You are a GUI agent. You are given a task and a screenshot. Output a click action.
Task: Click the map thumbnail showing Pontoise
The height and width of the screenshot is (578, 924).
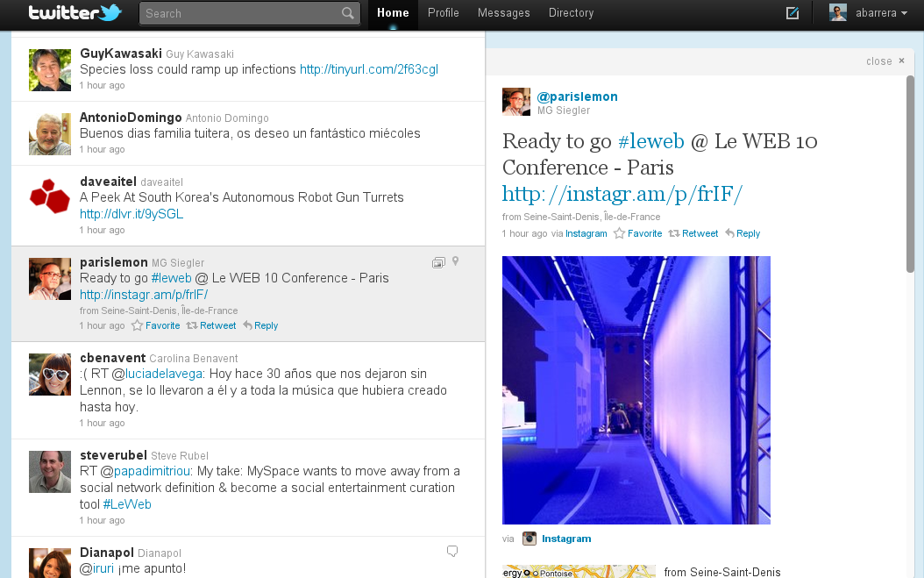[579, 572]
